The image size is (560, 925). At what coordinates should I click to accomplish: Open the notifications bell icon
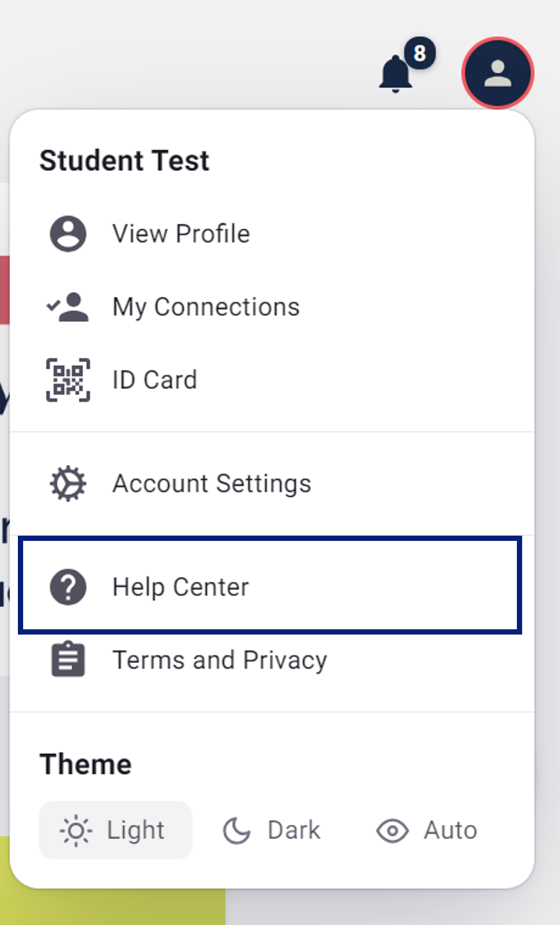click(395, 74)
